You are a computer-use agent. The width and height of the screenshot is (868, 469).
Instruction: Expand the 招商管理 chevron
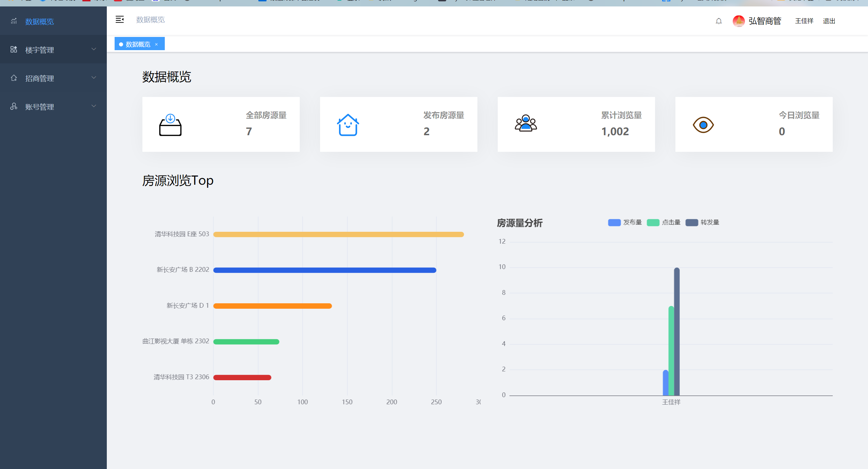94,78
